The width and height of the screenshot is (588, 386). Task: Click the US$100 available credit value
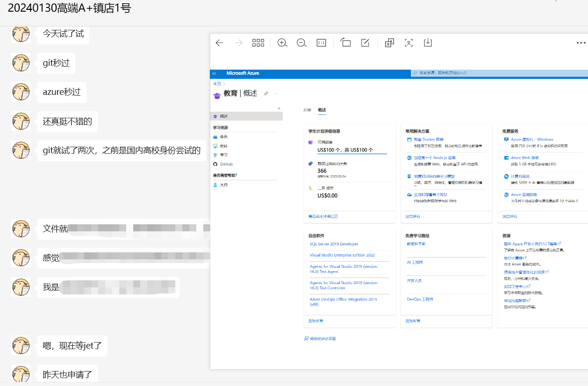(345, 150)
